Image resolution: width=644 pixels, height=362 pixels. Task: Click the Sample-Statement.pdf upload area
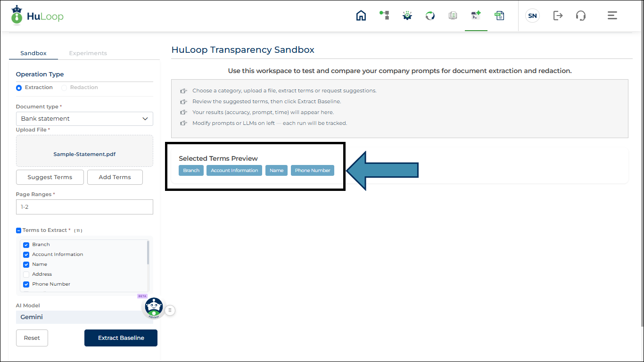click(84, 151)
